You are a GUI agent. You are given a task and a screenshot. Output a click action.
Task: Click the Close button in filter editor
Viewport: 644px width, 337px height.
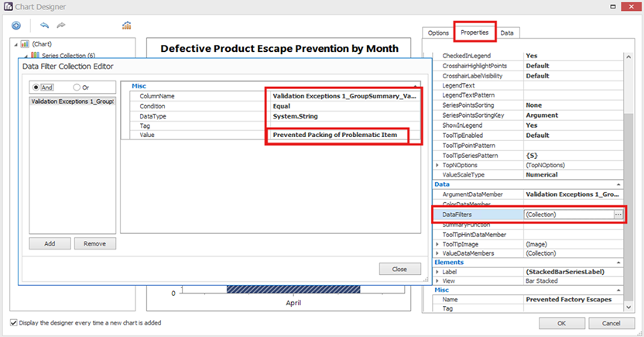399,269
